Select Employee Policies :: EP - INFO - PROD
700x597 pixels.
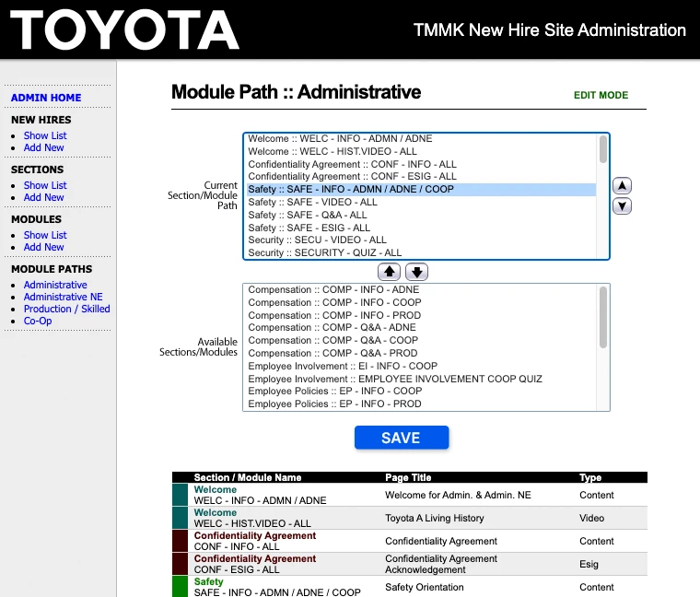[422, 404]
